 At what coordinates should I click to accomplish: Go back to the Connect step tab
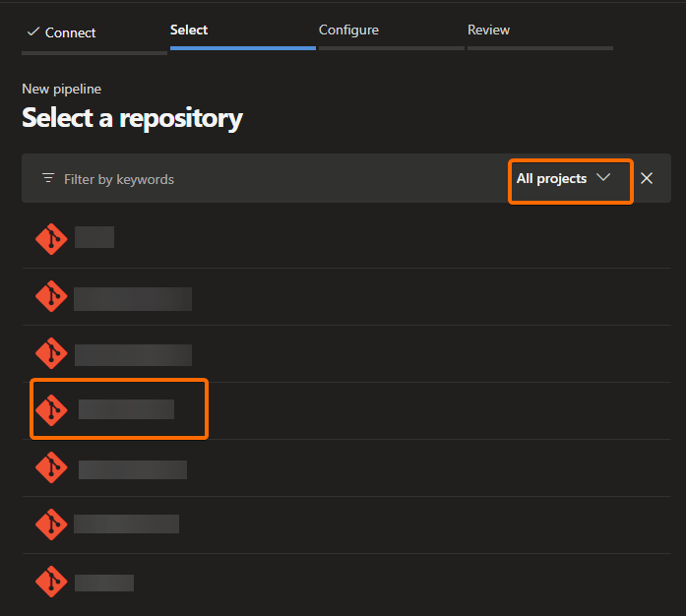(x=71, y=32)
